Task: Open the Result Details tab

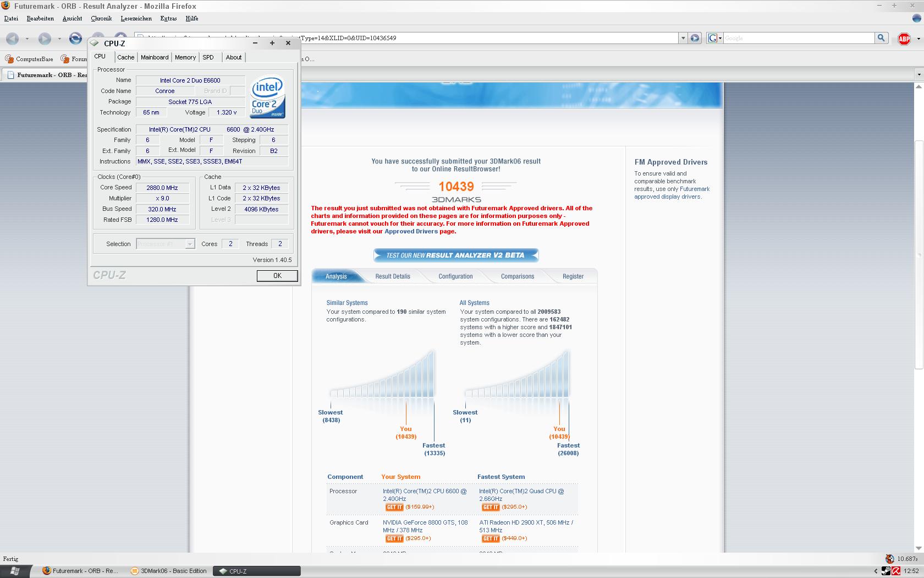Action: click(x=393, y=276)
